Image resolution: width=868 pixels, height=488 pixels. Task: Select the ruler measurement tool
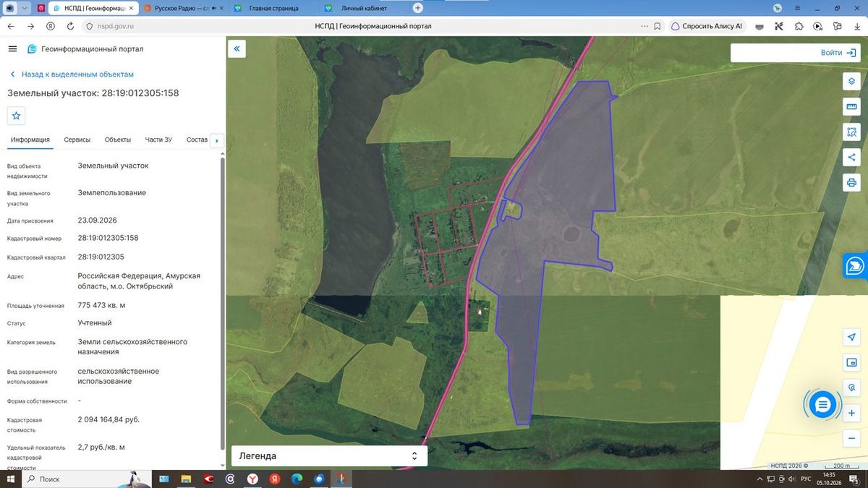851,107
